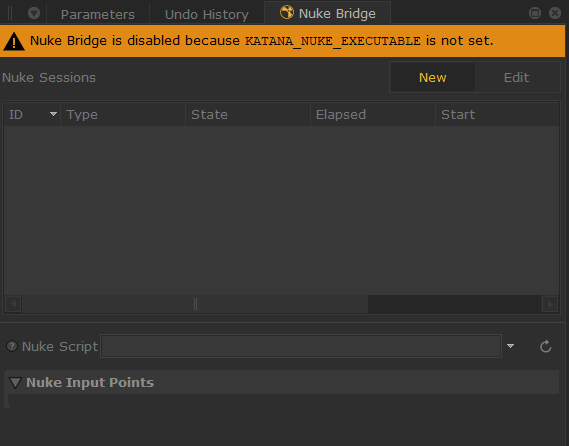
Task: Collapse the Nuke Input Points section
Action: (x=15, y=382)
